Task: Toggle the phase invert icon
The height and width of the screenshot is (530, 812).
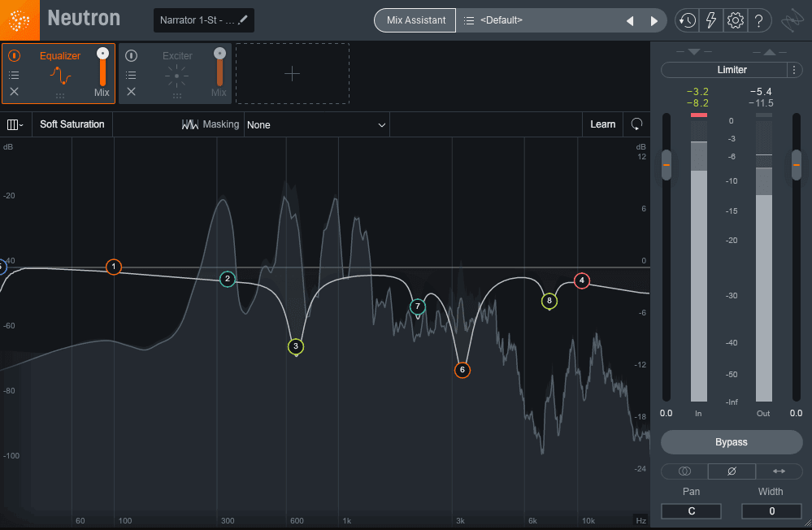Action: tap(732, 471)
